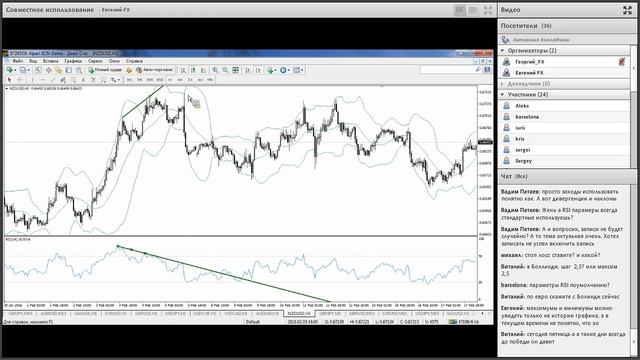The height and width of the screenshot is (360, 640).
Task: Select the NZDUSD,H1 chart tab
Action: click(x=299, y=313)
